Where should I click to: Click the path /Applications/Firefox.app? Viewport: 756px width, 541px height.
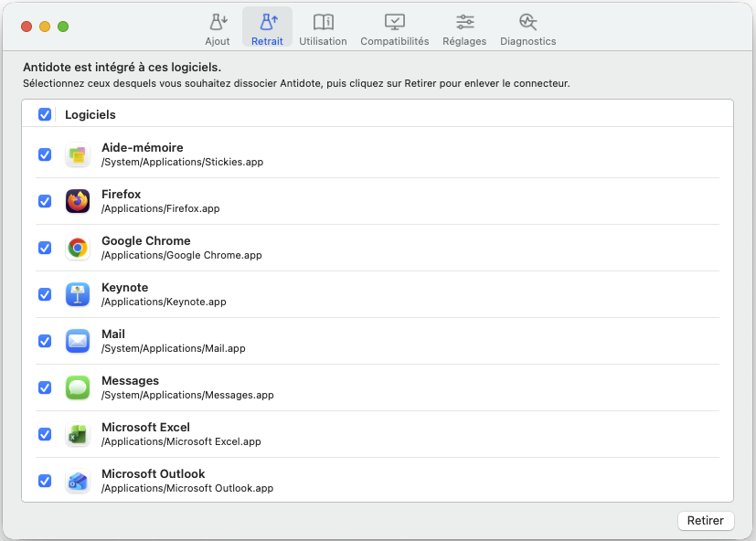(x=161, y=208)
